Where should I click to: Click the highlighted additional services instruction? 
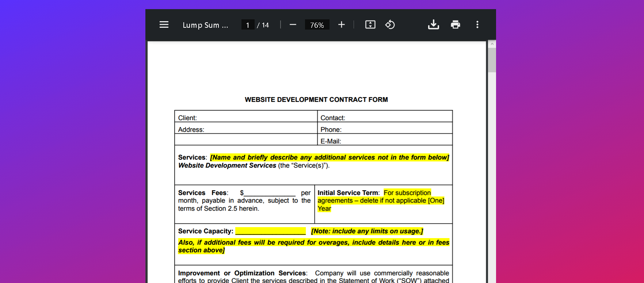click(329, 157)
